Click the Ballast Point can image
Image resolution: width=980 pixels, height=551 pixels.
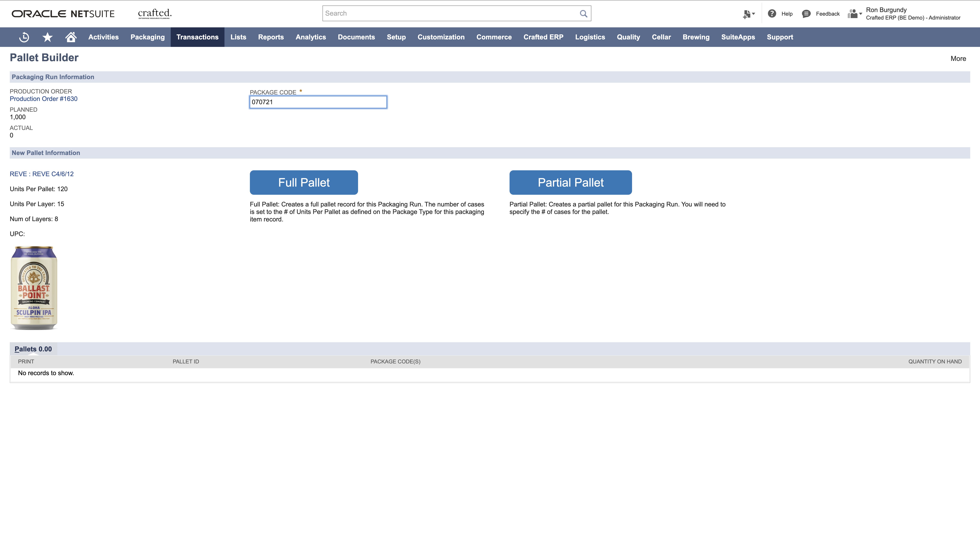point(34,288)
